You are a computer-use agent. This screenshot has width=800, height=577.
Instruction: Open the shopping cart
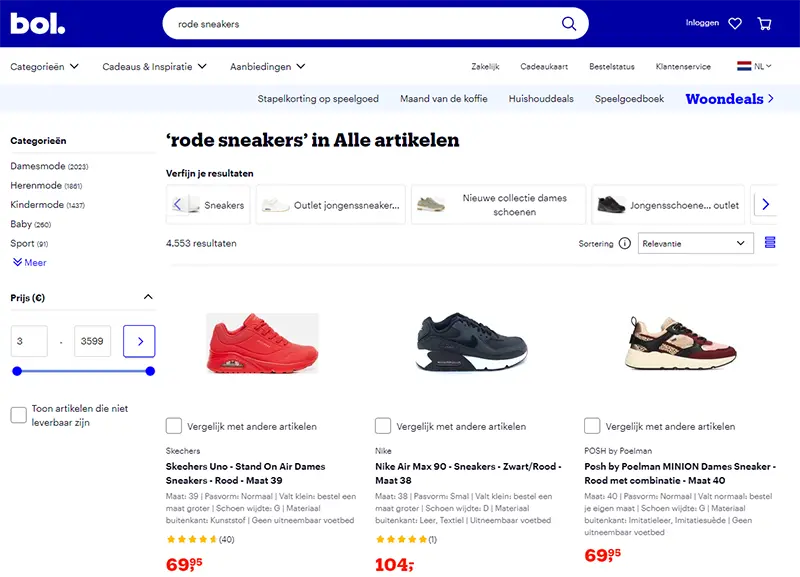click(x=765, y=23)
